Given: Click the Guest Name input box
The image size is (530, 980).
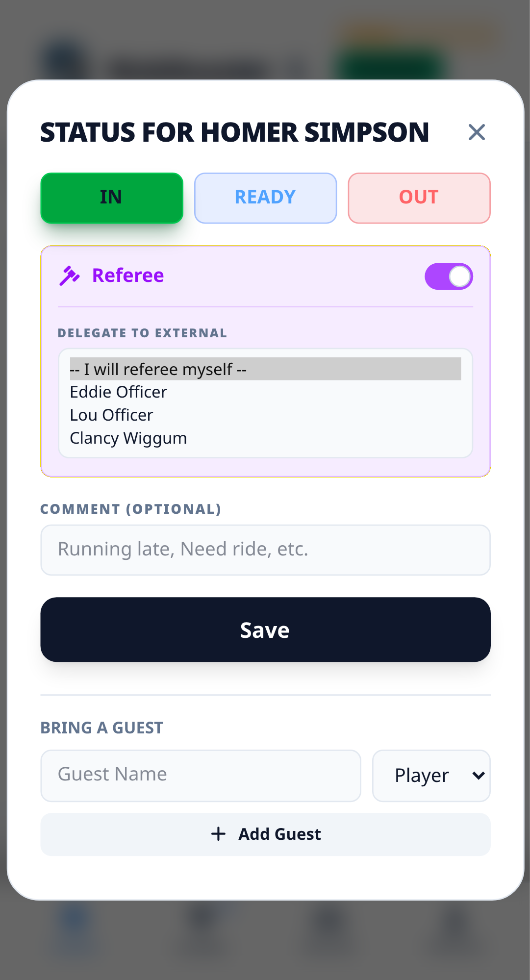Looking at the screenshot, I should click(x=201, y=775).
